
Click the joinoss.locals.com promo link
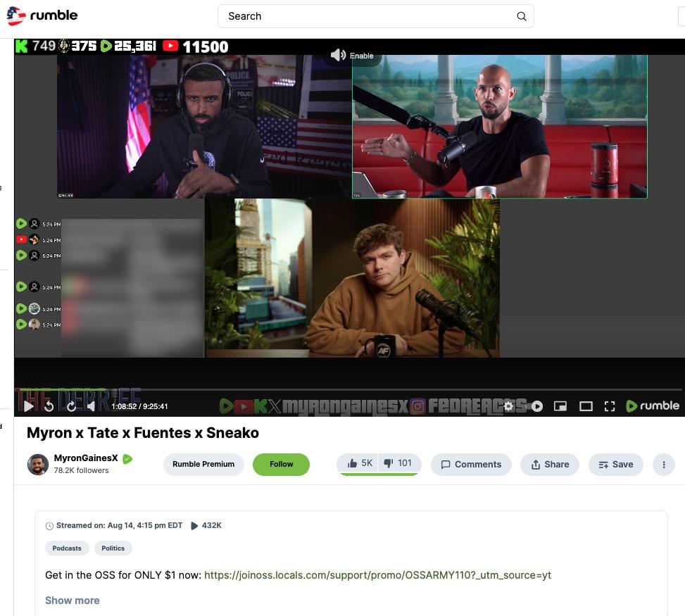[377, 575]
